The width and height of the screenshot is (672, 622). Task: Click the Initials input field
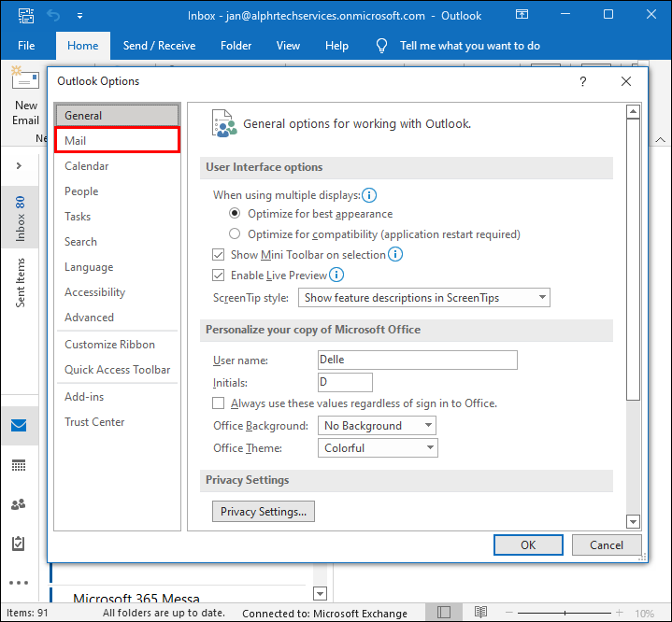coord(345,382)
